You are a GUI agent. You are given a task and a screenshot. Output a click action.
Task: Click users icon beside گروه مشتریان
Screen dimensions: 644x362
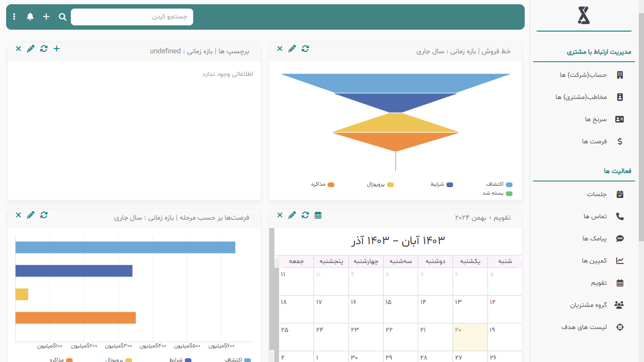click(619, 305)
